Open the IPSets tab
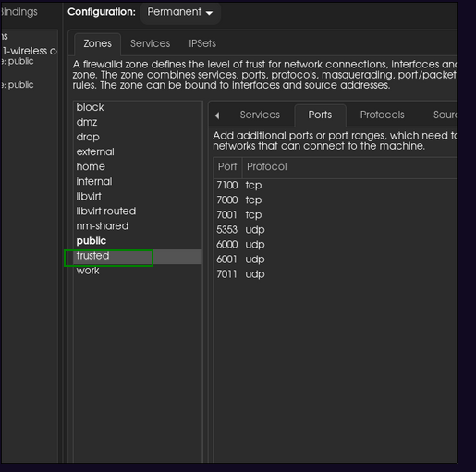 [202, 43]
